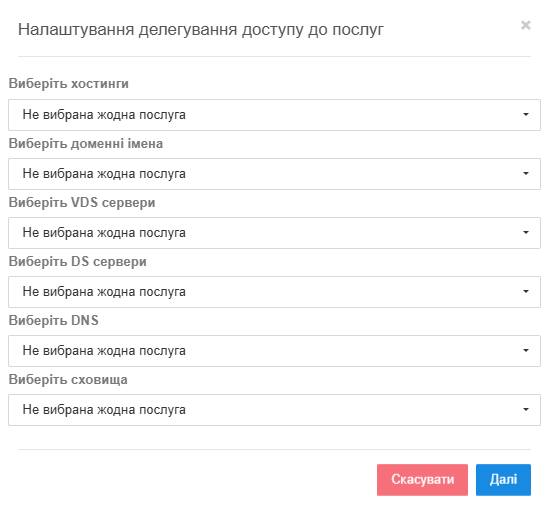
Task: Click the 'Виберіть DNS' label
Action: [x=53, y=321]
